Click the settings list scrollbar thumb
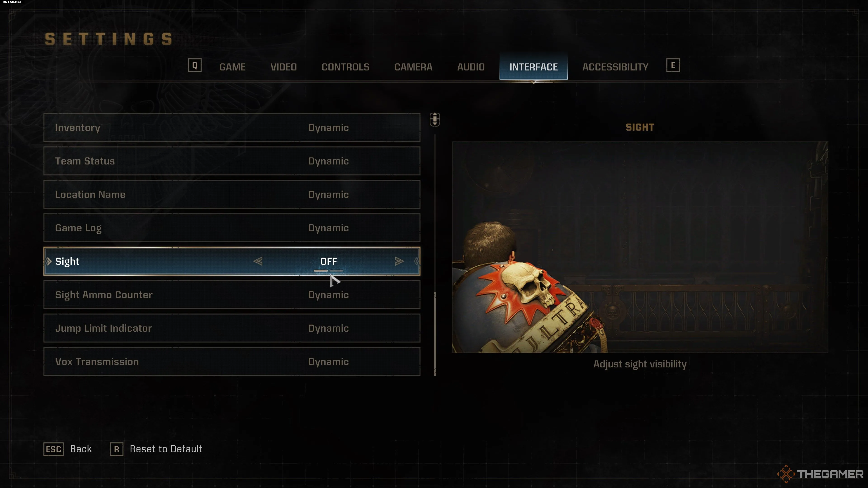Screen dimensions: 868x488 tap(435, 334)
